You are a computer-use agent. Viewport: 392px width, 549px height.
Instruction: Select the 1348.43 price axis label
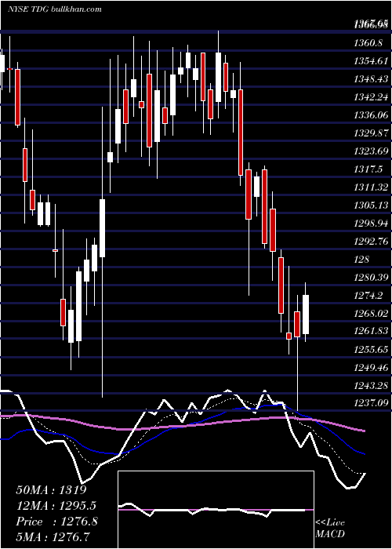[371, 79]
